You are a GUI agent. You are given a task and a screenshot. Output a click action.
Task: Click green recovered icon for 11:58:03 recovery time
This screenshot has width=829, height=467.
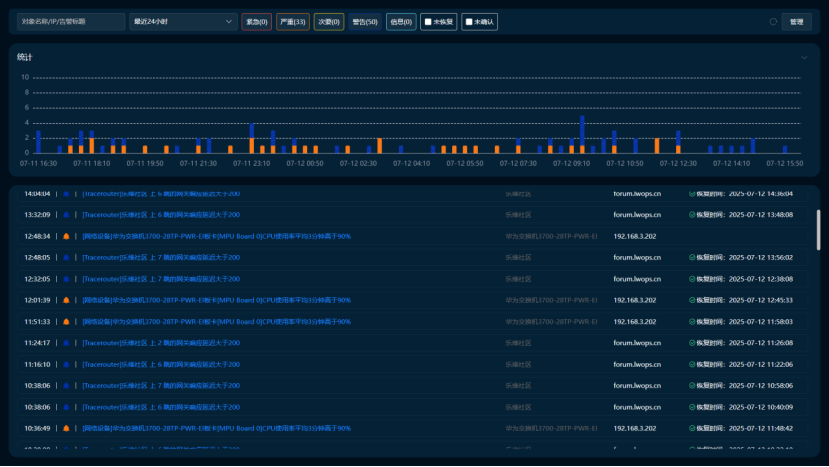coord(692,322)
